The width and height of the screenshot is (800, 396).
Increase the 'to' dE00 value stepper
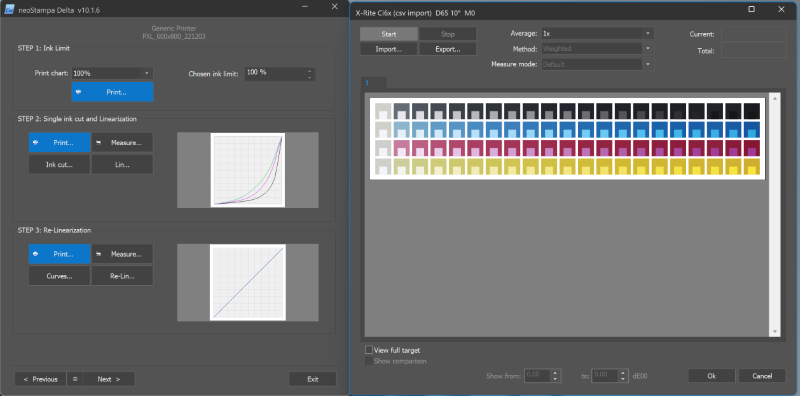(623, 373)
